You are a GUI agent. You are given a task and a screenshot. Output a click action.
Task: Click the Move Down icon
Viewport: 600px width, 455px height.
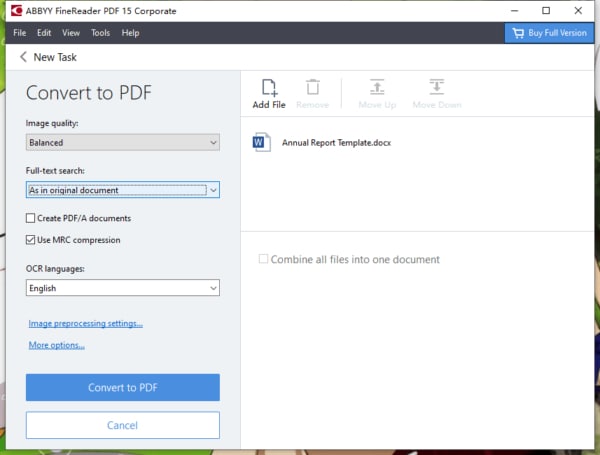(437, 87)
